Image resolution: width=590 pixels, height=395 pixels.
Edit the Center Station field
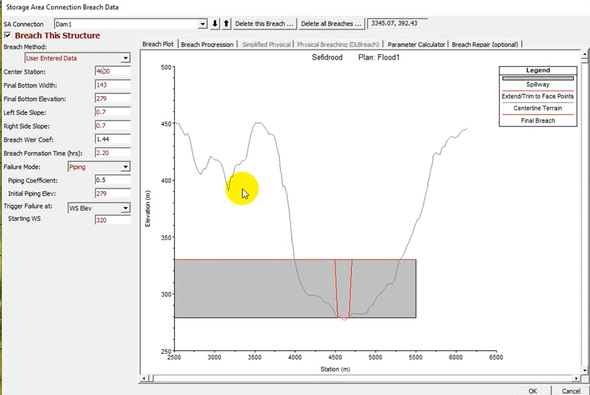[x=113, y=71]
